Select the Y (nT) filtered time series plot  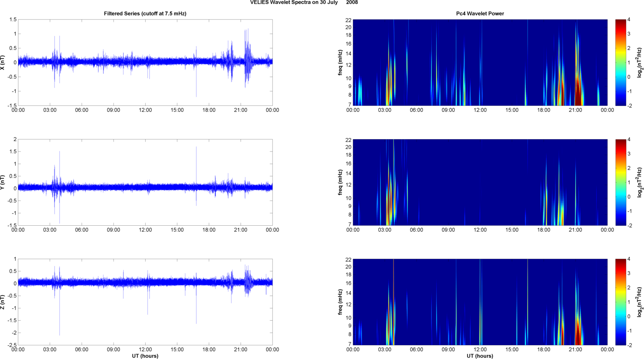pyautogui.click(x=145, y=182)
